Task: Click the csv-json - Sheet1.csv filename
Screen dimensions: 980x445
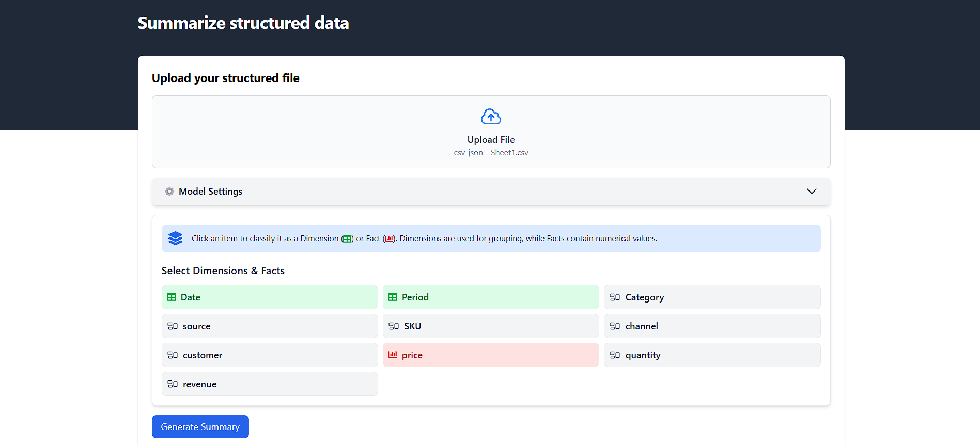Action: coord(491,153)
